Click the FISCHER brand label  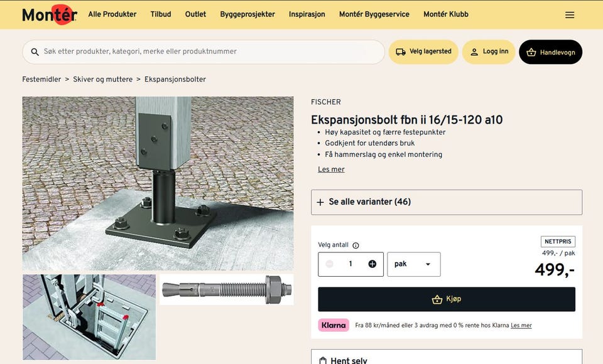pyautogui.click(x=326, y=102)
